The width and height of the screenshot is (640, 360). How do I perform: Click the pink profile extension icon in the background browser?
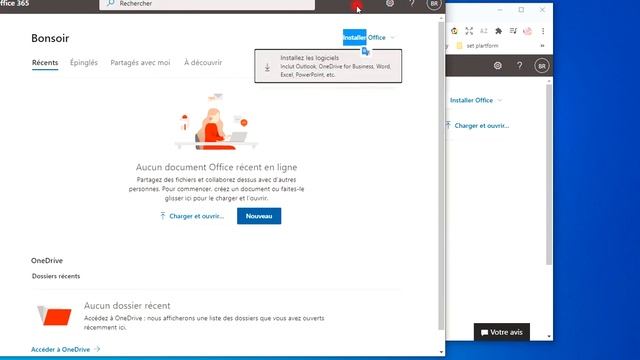tap(527, 31)
